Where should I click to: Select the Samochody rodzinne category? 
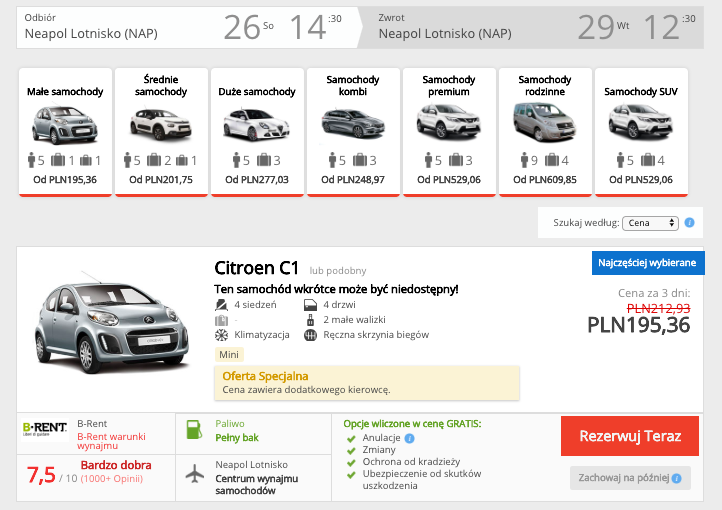545,132
